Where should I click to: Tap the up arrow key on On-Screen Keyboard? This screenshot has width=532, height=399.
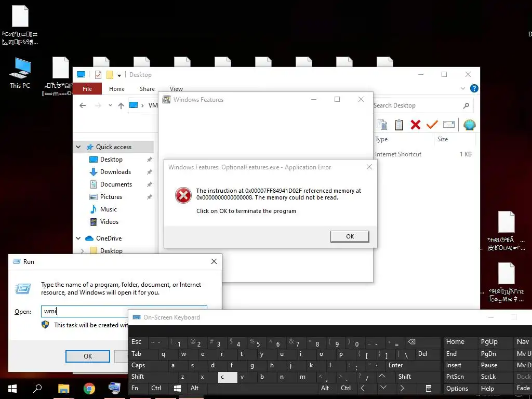point(382,376)
